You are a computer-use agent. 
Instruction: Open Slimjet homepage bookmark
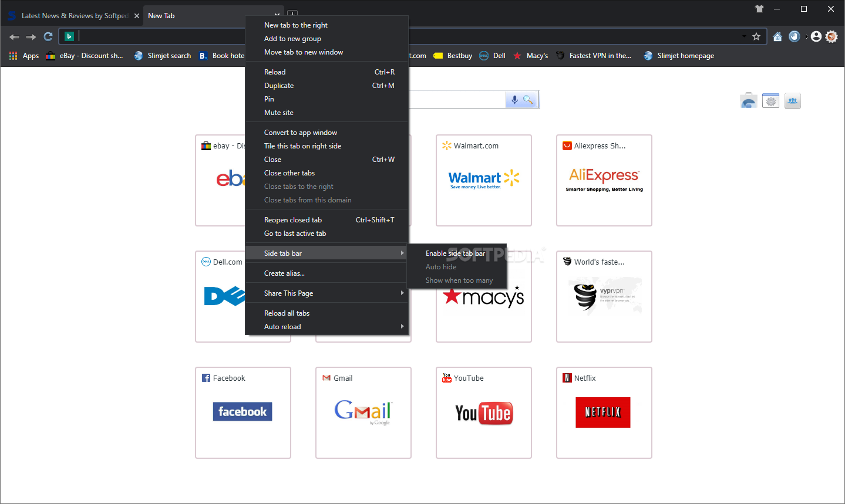(x=679, y=56)
